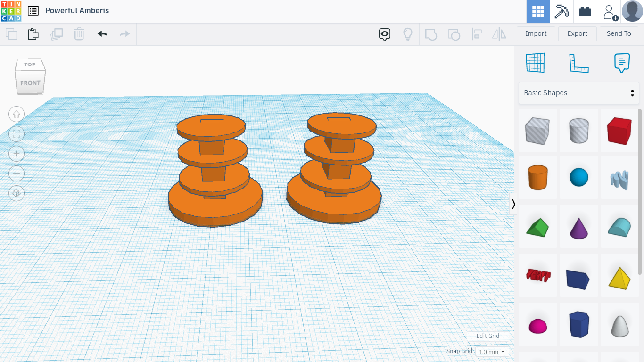This screenshot has width=644, height=362.
Task: Select the dark blue Polygon shape
Action: point(579,324)
